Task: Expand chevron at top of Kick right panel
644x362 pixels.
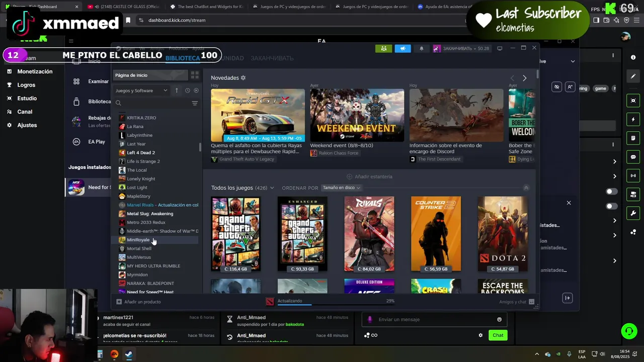Action: pyautogui.click(x=573, y=61)
